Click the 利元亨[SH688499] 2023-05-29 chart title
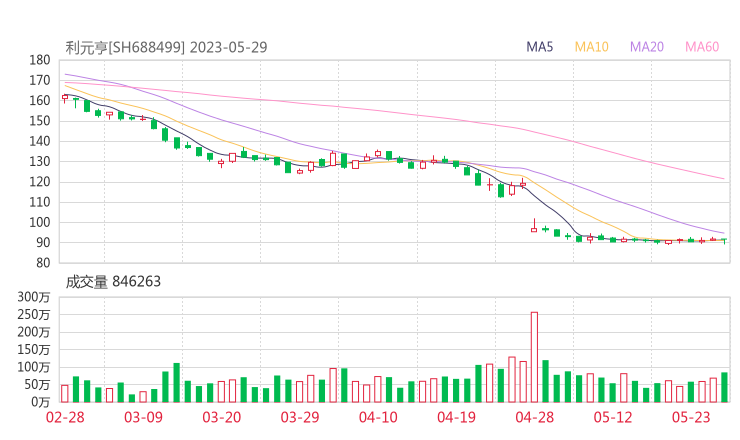 coord(166,47)
